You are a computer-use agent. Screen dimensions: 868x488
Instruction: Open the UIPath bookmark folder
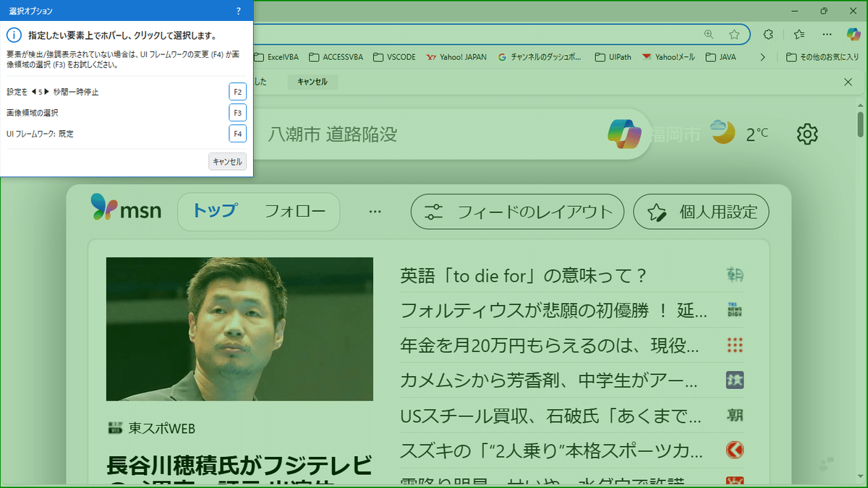[613, 57]
